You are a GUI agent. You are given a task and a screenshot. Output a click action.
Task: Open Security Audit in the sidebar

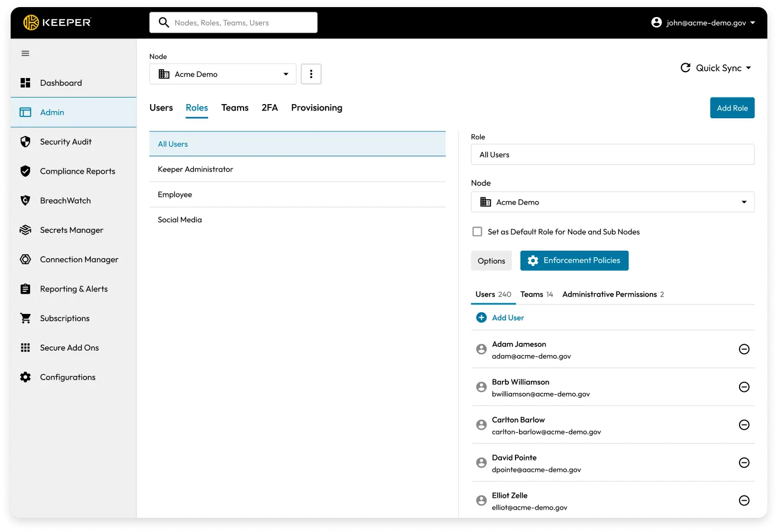(x=73, y=142)
